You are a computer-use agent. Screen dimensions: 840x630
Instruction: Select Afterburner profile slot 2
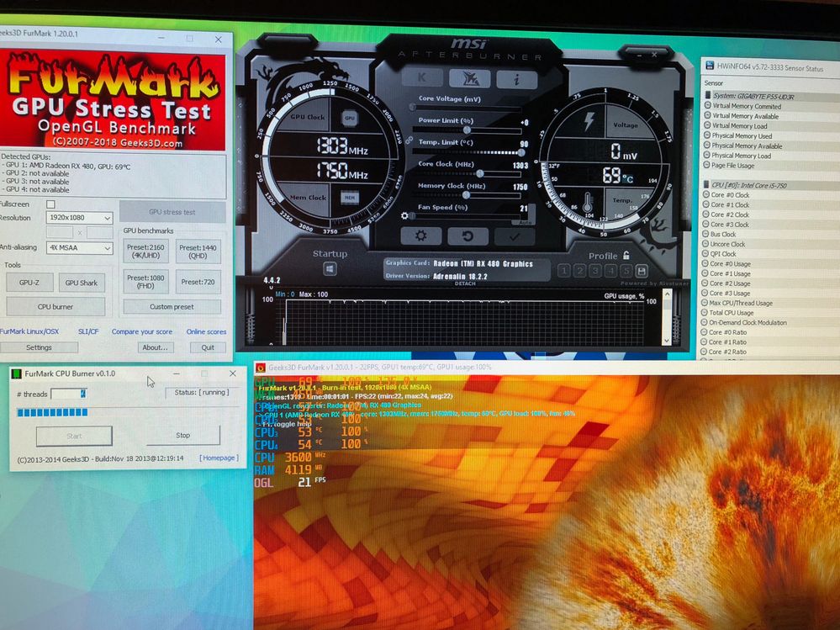pos(579,271)
